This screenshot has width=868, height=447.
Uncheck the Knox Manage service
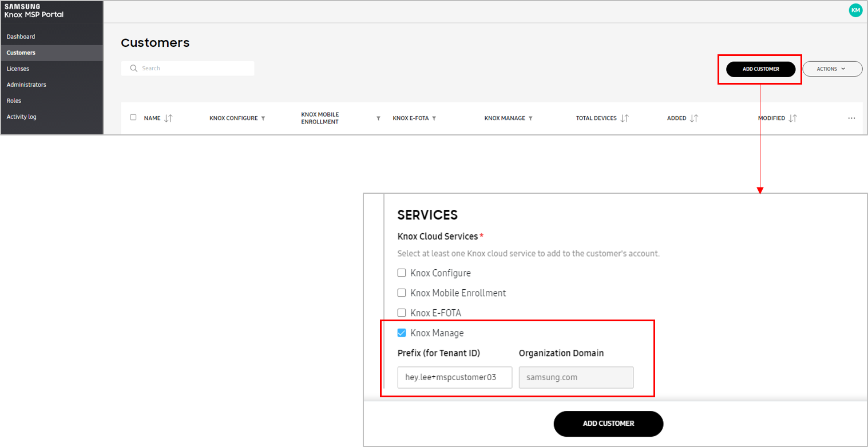point(402,333)
